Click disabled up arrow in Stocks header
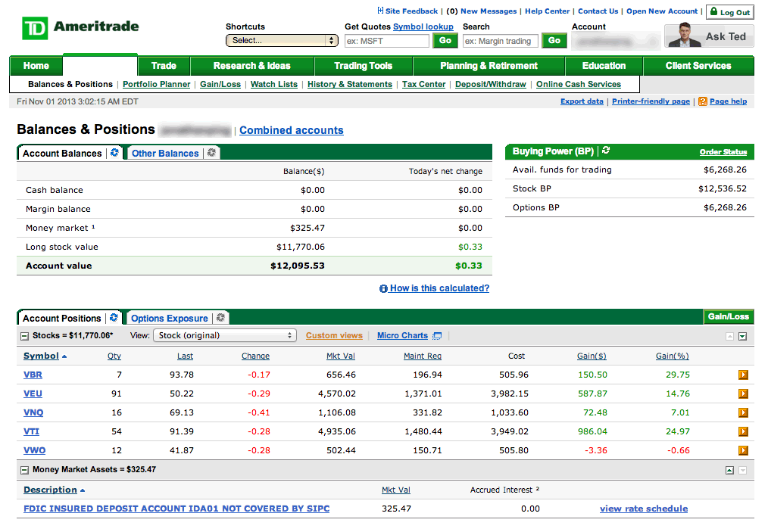This screenshot has height=532, width=768. 730,336
